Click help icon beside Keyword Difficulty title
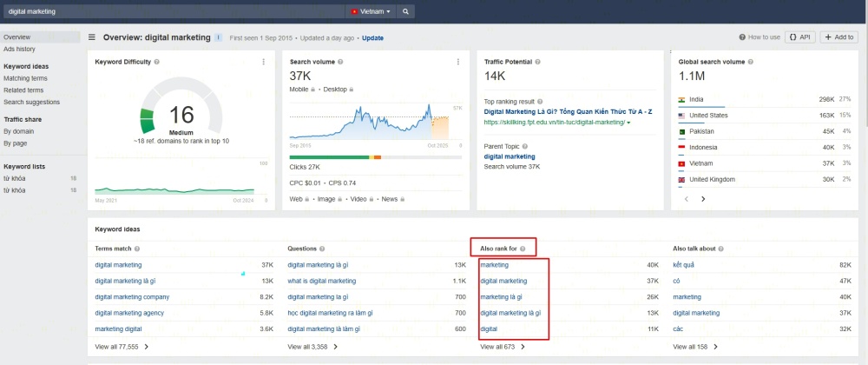 [x=157, y=63]
